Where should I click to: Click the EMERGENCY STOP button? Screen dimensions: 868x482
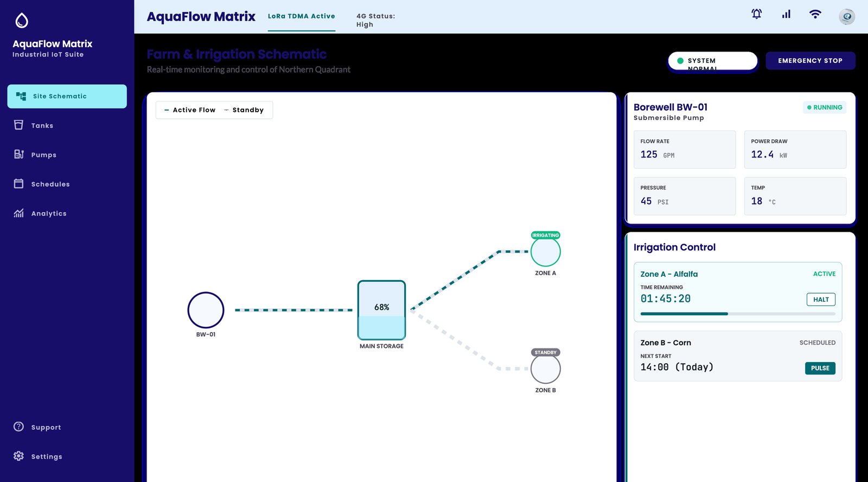click(x=810, y=61)
